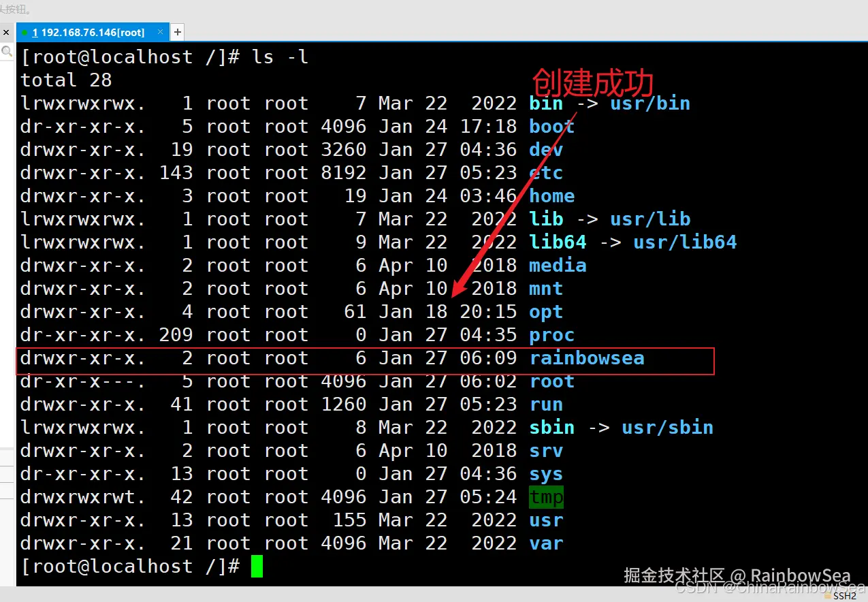Click the 'home' directory name

[x=552, y=196]
